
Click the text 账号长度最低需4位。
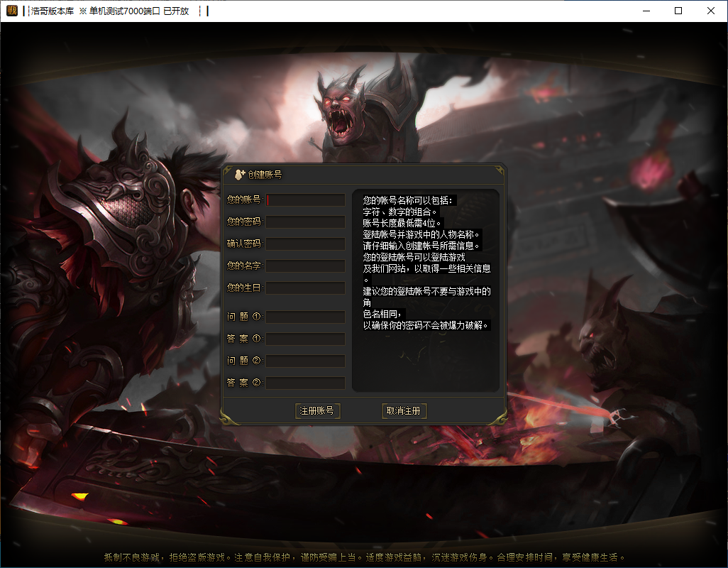tap(402, 223)
